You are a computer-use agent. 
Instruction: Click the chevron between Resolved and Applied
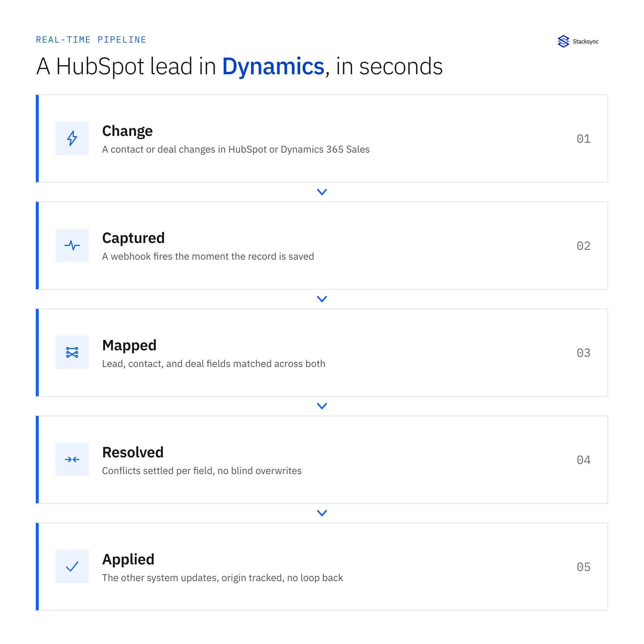(322, 513)
